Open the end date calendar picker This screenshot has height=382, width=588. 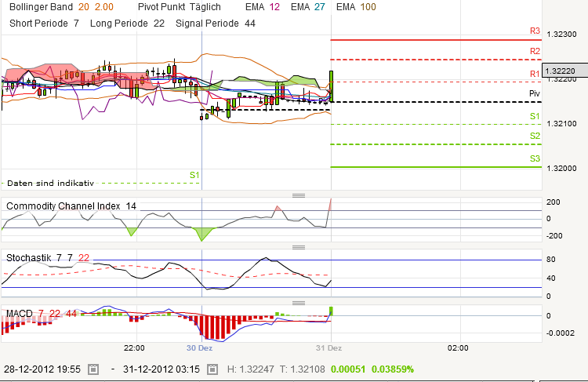206,368
